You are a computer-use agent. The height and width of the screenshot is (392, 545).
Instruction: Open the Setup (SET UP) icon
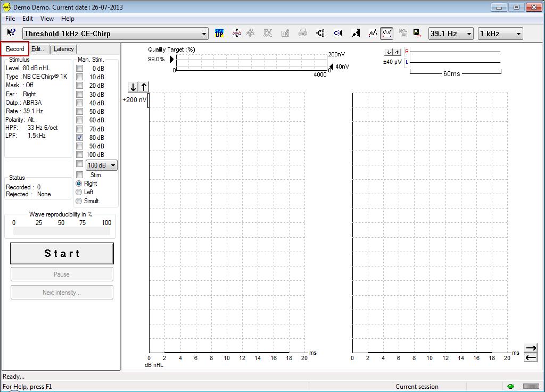tap(219, 34)
